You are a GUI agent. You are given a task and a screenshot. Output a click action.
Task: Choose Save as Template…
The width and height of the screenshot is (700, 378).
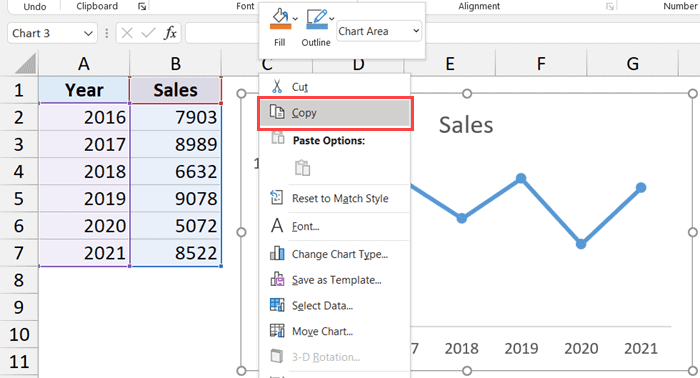pos(334,280)
